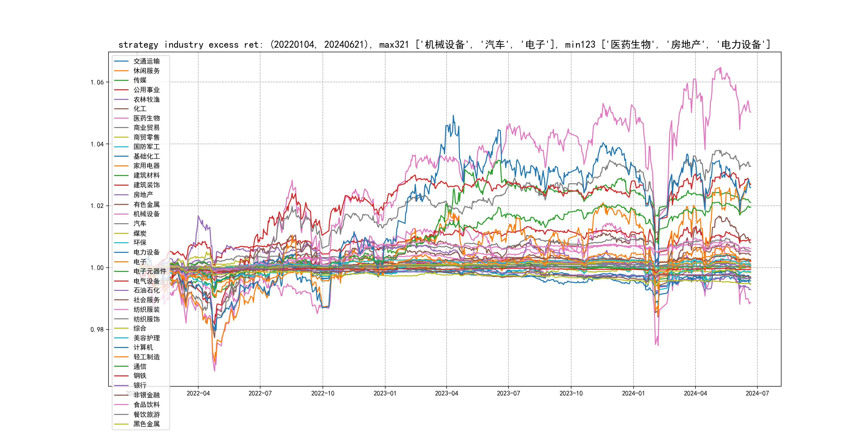Select the 电力设备 legend label

coord(146,252)
